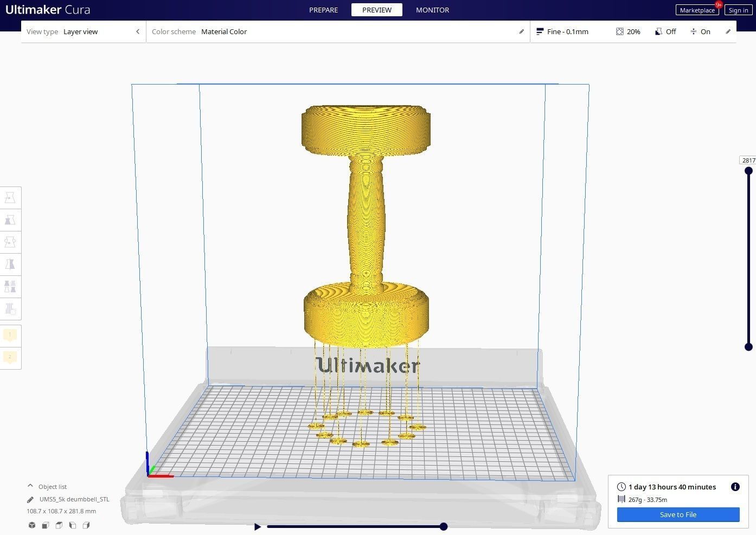This screenshot has height=535, width=756.
Task: Collapse the View type panel chevron
Action: click(x=138, y=31)
